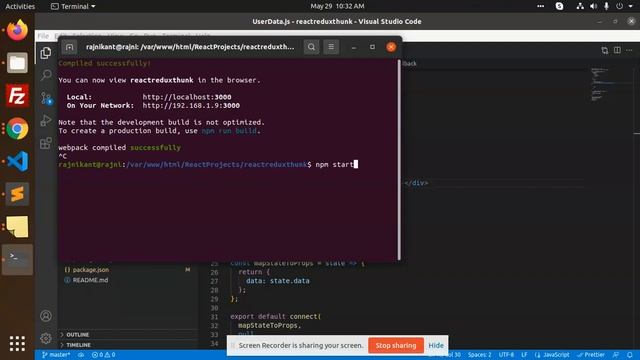Open the Explorer view in VS Code
Screen dimensions: 640x360
point(46,53)
